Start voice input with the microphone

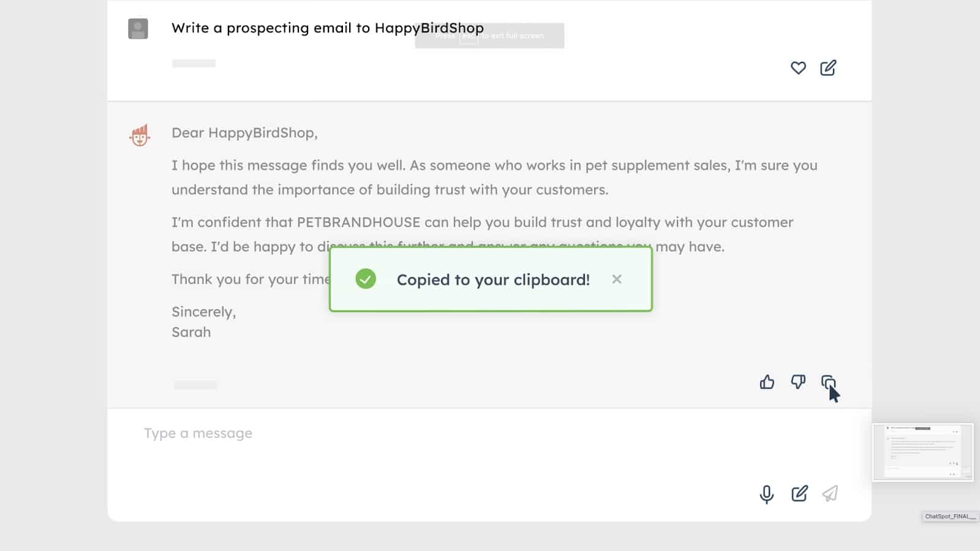[x=766, y=494]
